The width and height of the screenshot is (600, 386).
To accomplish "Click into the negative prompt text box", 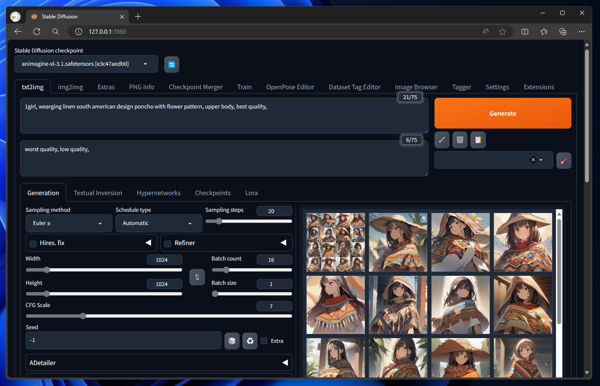I will [x=224, y=158].
